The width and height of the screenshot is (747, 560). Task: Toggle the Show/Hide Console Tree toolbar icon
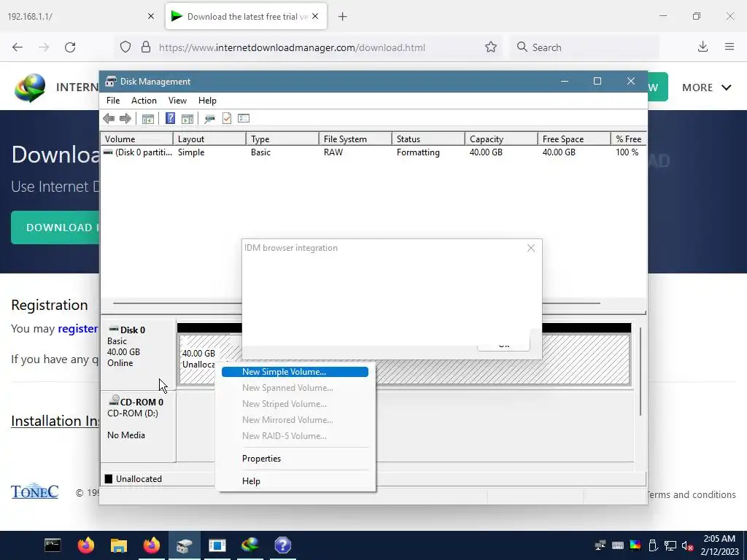coord(147,119)
